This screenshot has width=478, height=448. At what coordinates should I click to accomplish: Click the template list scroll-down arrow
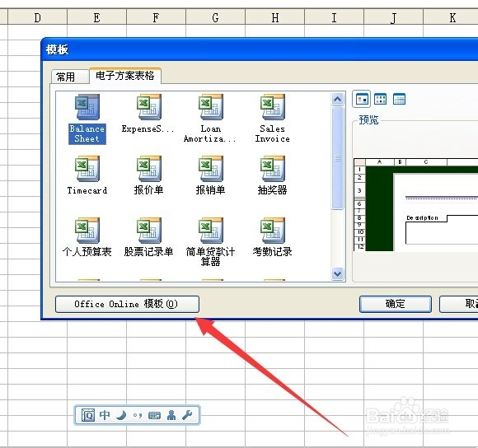tap(337, 273)
